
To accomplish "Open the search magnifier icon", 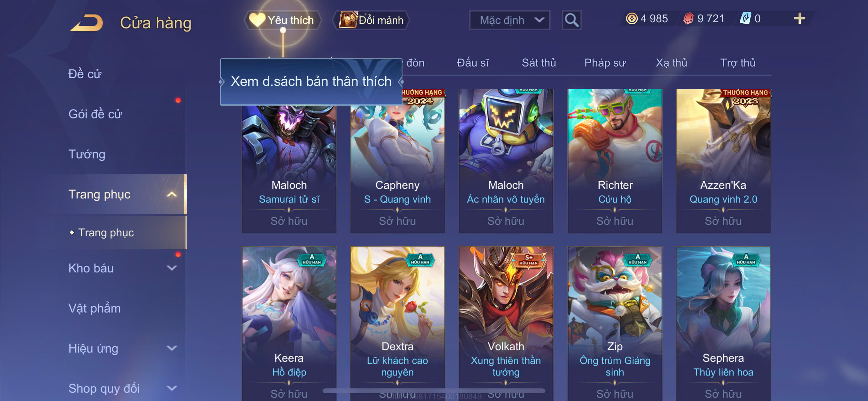I will click(x=572, y=20).
